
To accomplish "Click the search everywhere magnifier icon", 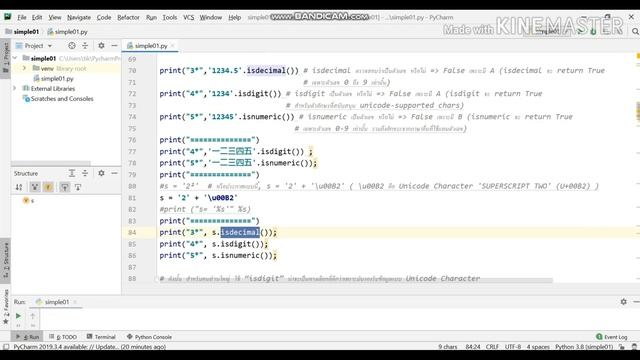I will (635, 31).
